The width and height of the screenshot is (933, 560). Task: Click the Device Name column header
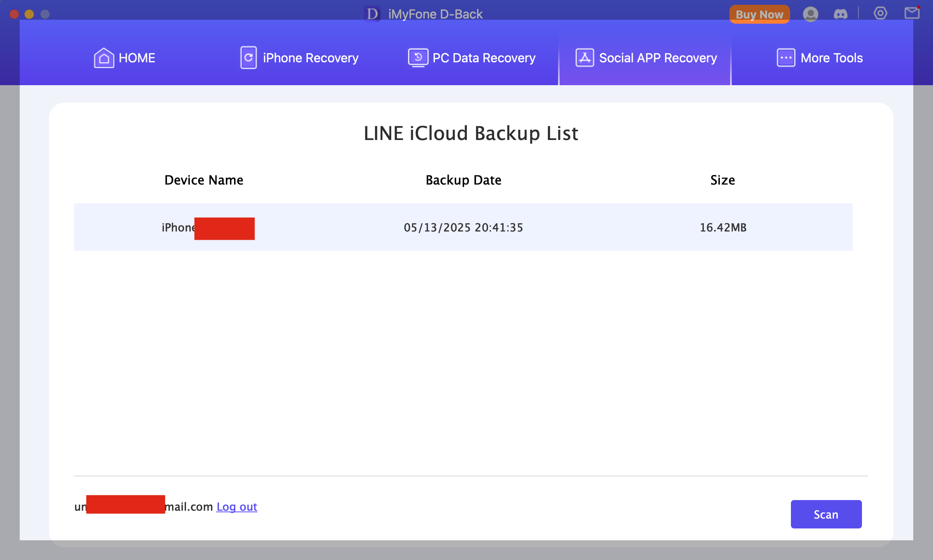point(204,180)
